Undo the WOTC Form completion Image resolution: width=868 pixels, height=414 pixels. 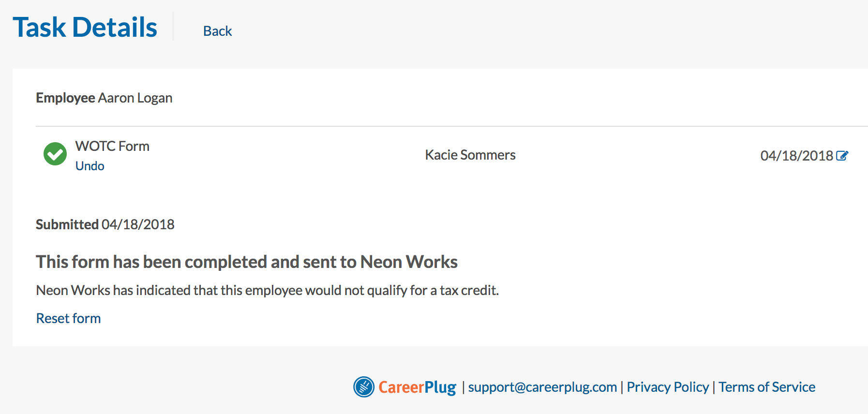click(x=90, y=166)
